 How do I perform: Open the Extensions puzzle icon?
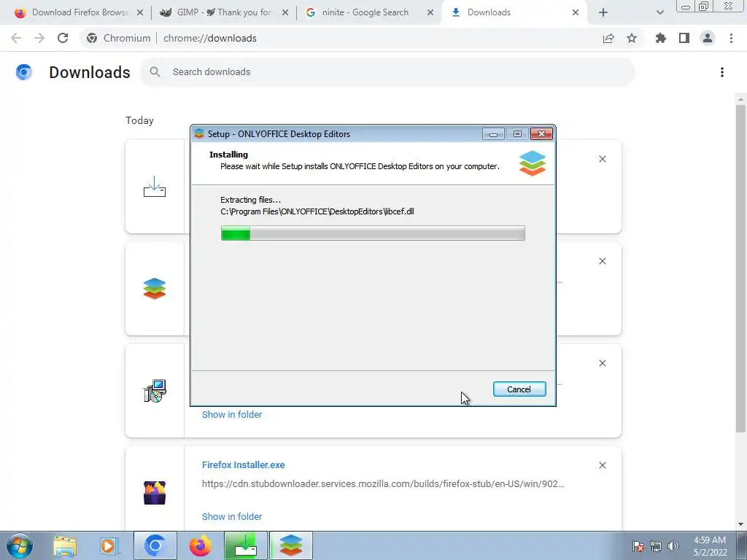point(661,38)
